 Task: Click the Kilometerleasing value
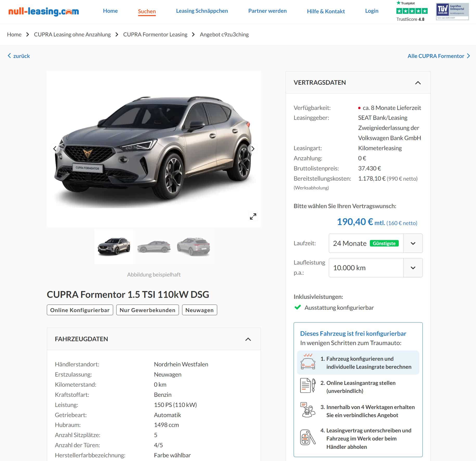pyautogui.click(x=380, y=148)
